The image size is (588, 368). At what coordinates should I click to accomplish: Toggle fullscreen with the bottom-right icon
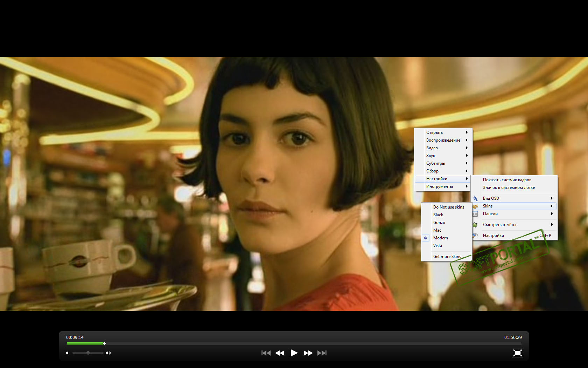pyautogui.click(x=517, y=353)
